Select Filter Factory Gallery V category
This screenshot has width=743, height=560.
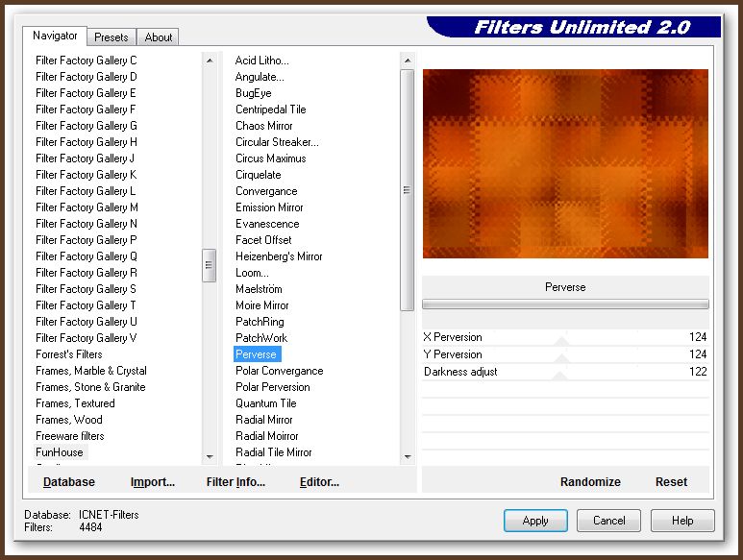tap(87, 338)
